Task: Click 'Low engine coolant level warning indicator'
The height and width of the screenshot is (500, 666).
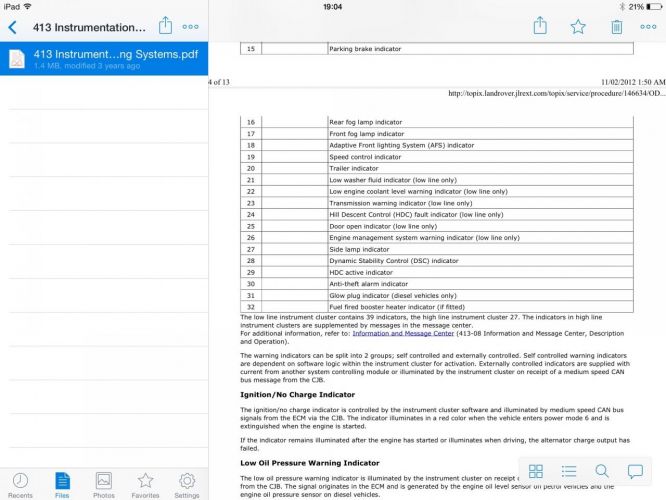Action: click(418, 192)
